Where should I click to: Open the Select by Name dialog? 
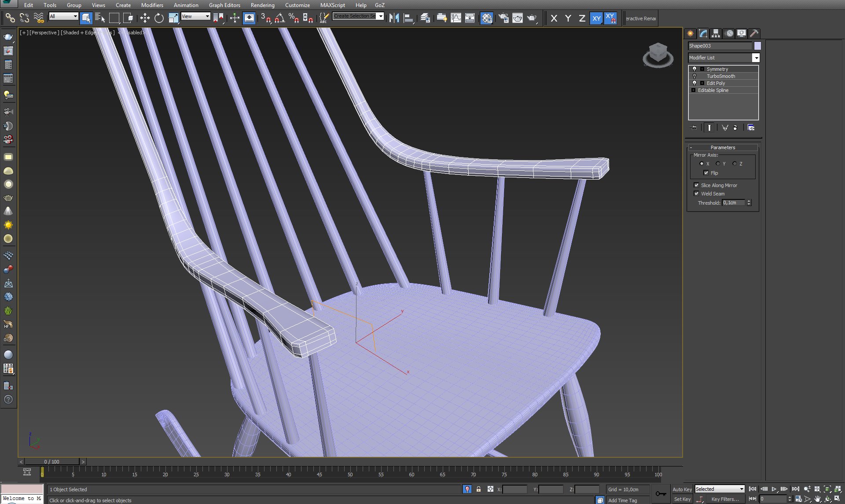click(100, 18)
